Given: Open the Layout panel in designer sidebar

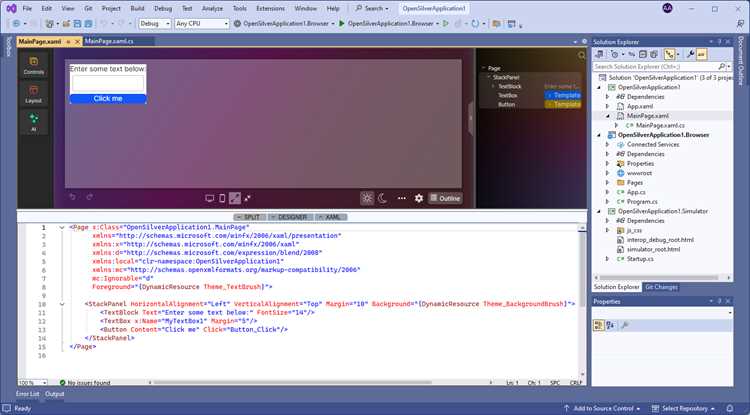Looking at the screenshot, I should pyautogui.click(x=33, y=95).
